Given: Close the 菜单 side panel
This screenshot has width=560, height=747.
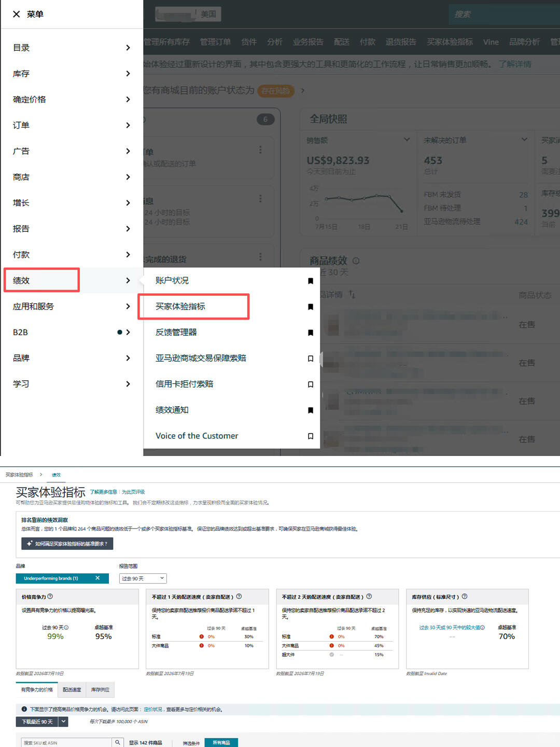Looking at the screenshot, I should point(17,15).
